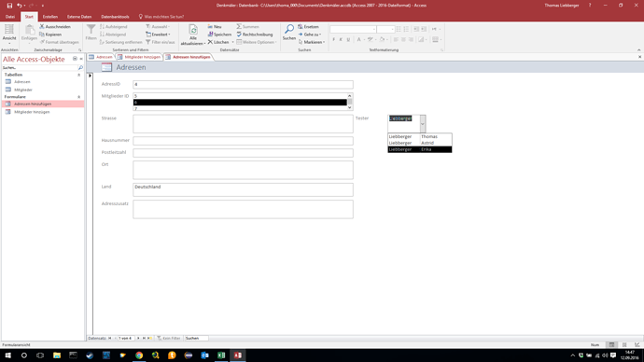Collapse the Tabellen group in navigation pane
Viewport: 644px width, 362px height.
tap(78, 75)
